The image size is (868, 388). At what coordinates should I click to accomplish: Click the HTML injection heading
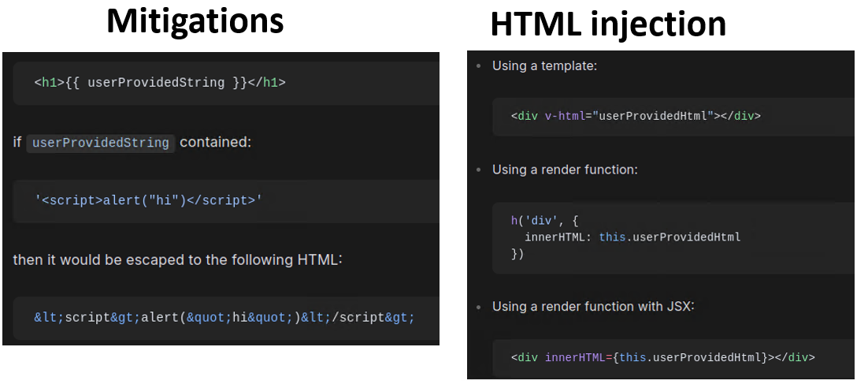(x=608, y=25)
